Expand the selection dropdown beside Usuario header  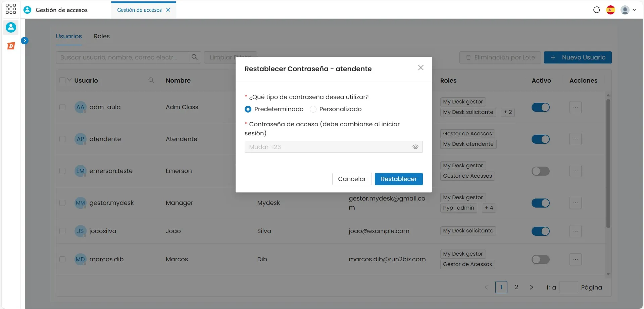(69, 80)
